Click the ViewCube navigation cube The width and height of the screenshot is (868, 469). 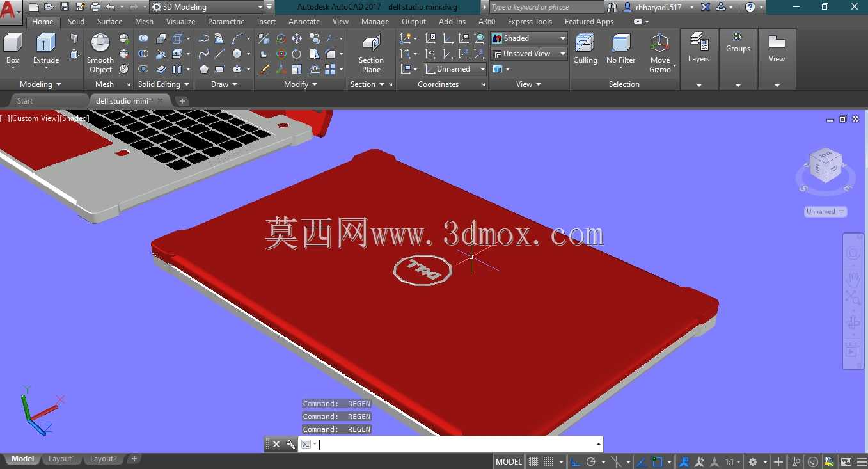[826, 165]
